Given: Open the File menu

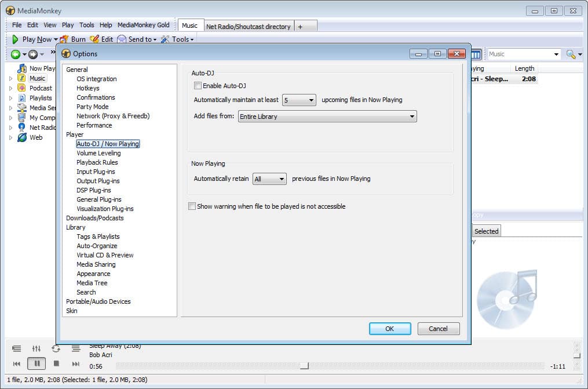Looking at the screenshot, I should click(17, 25).
